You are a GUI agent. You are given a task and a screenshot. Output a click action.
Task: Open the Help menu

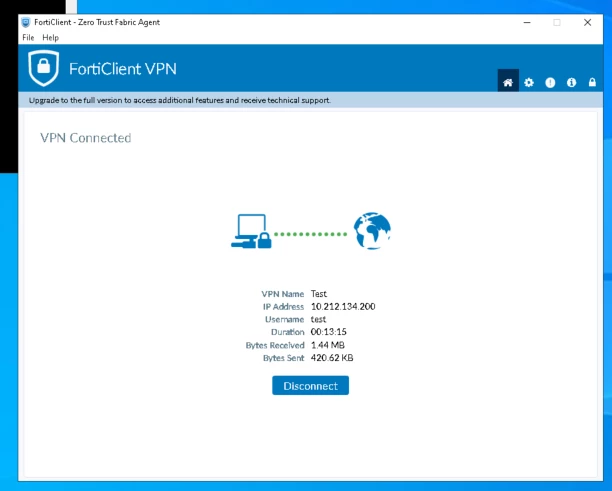50,37
